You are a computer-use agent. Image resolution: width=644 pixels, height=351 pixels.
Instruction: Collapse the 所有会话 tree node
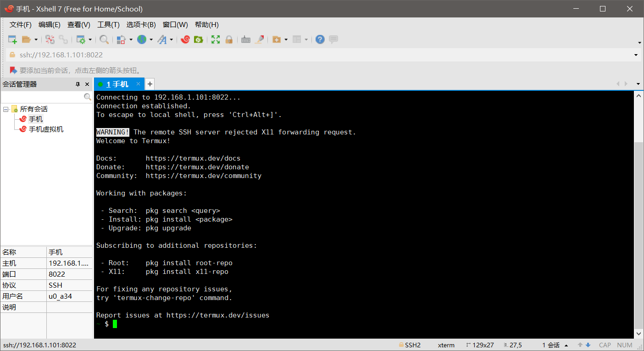(x=6, y=109)
